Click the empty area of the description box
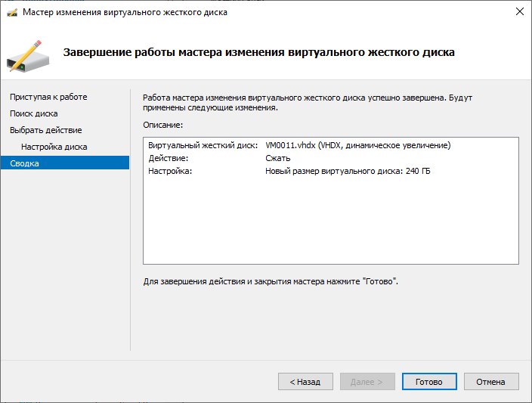532x403 pixels. point(330,223)
